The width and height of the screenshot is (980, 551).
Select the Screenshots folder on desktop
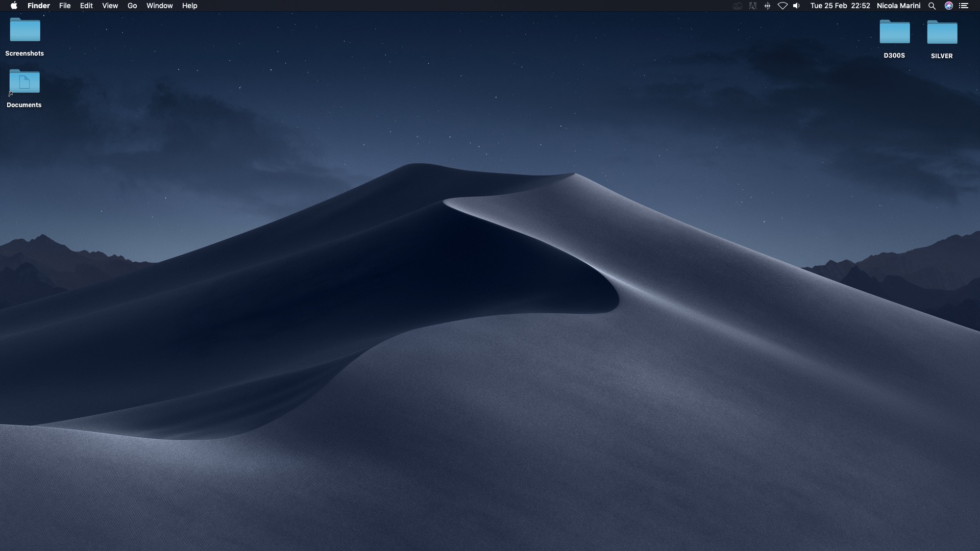point(24,30)
